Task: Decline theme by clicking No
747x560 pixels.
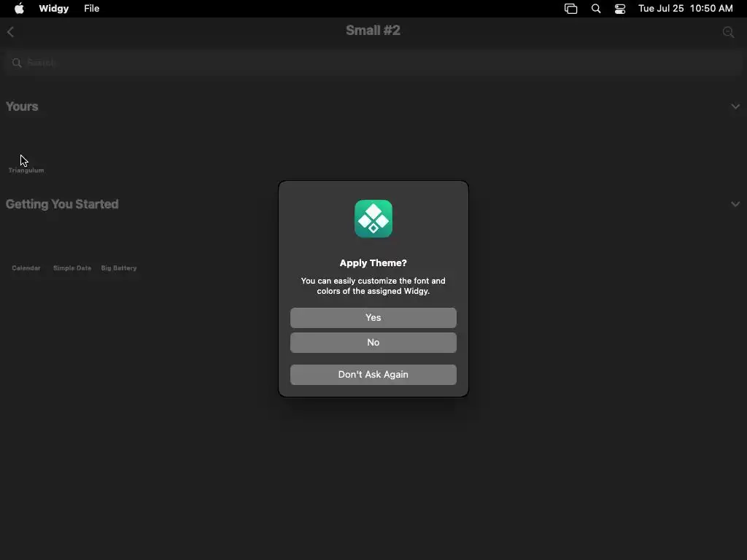Action: pos(373,343)
